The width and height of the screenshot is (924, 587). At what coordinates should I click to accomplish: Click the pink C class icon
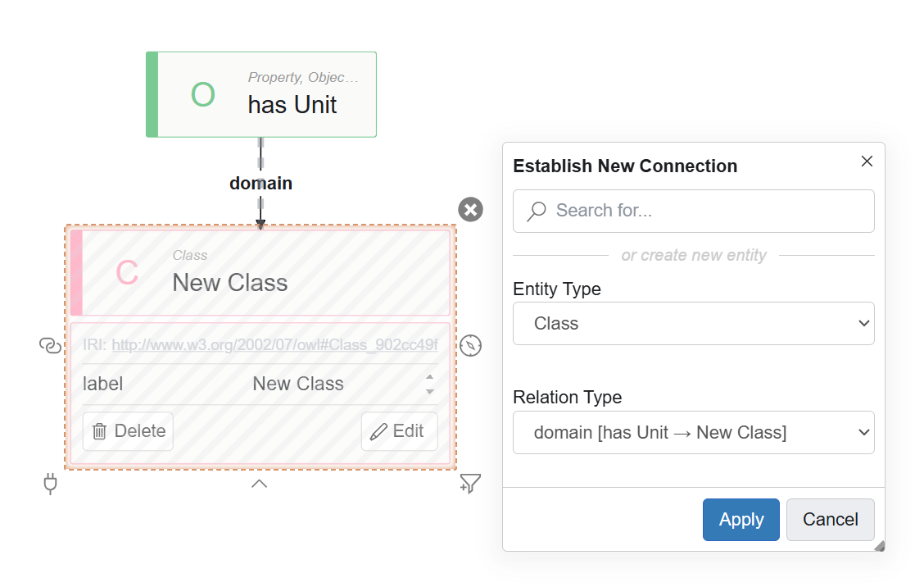pyautogui.click(x=127, y=272)
